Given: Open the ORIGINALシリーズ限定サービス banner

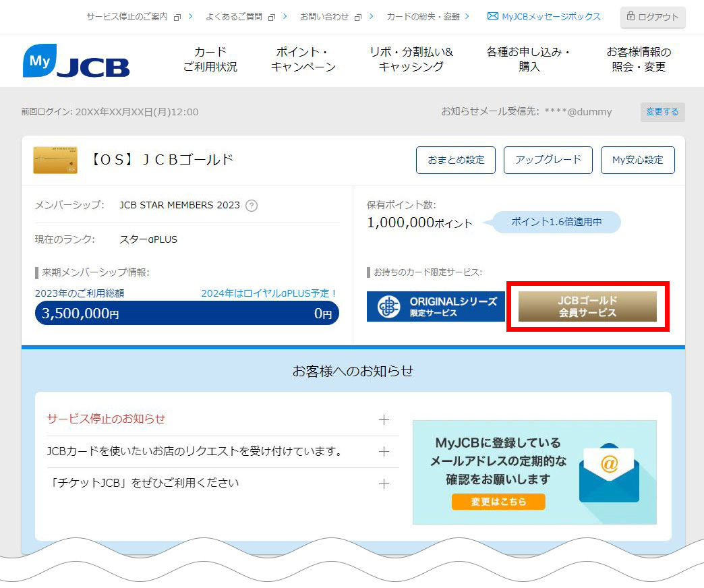Looking at the screenshot, I should coord(436,307).
